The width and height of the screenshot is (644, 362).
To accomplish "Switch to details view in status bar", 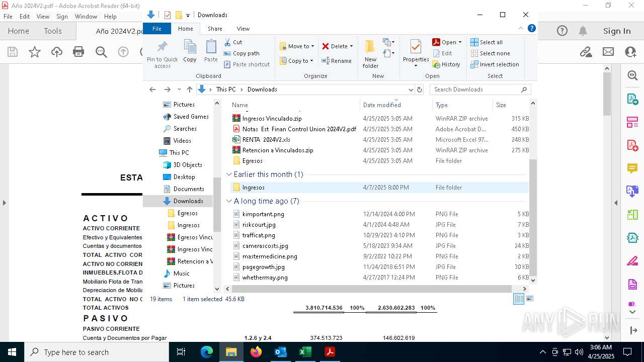I will point(519,299).
